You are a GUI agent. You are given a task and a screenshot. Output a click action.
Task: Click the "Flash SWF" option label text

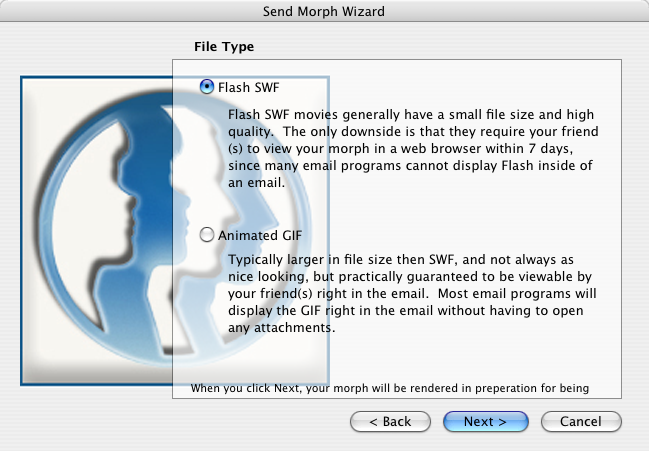[248, 87]
